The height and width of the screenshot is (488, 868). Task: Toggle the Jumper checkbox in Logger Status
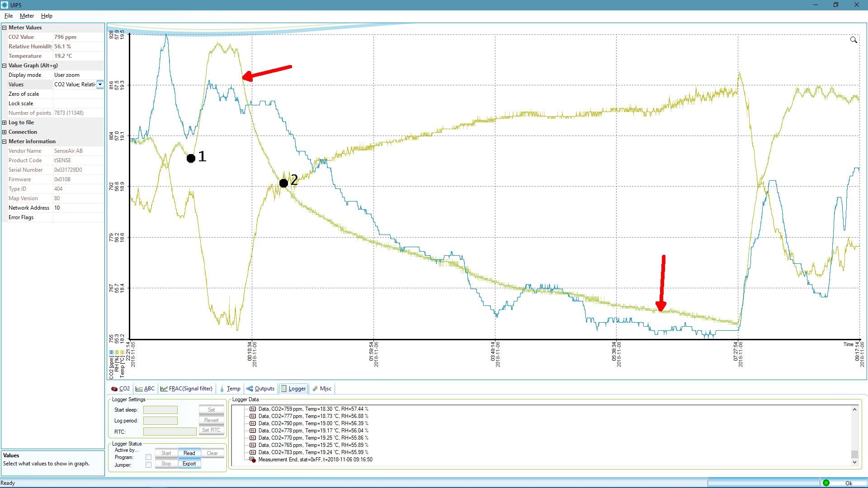(x=148, y=465)
